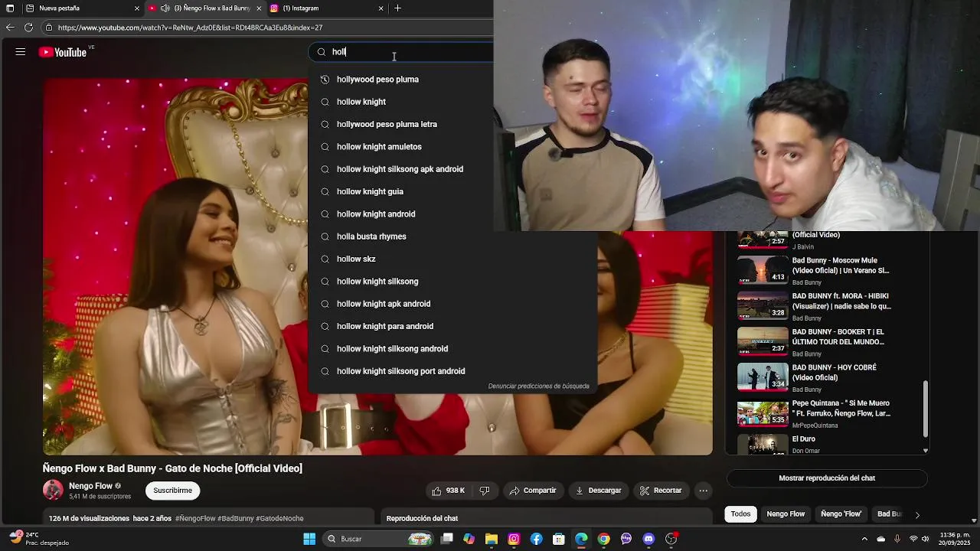Open Pepe Quintana Si Me Muero thumbnail

click(x=763, y=412)
